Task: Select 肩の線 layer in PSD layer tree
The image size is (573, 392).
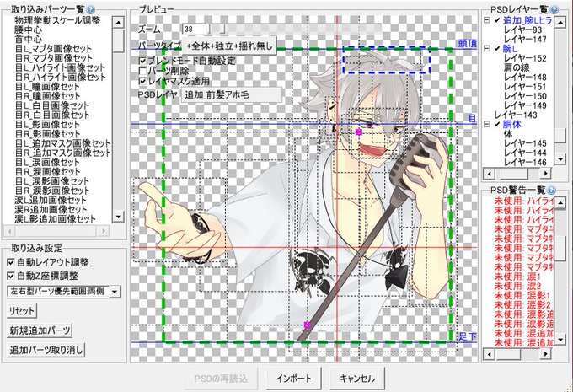Action: pos(517,67)
